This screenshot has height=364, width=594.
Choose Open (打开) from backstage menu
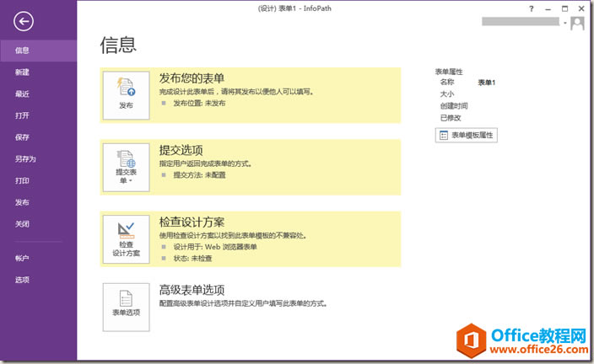[22, 115]
